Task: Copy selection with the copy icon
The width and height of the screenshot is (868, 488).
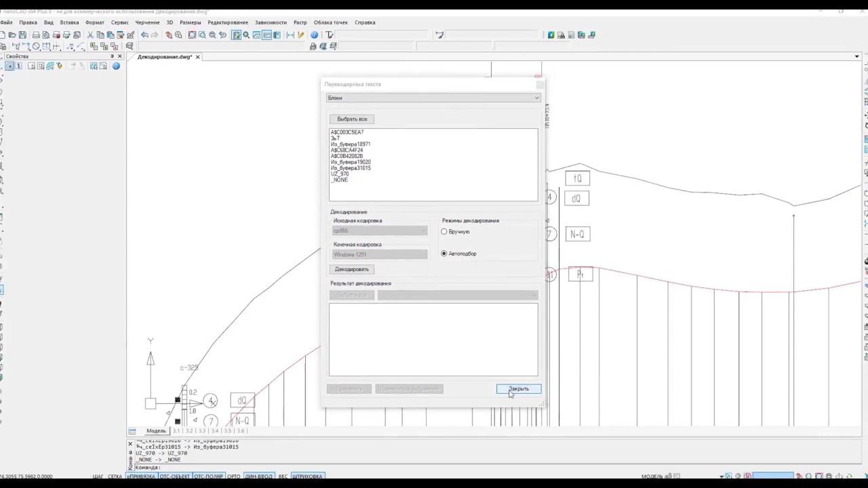Action: pyautogui.click(x=100, y=35)
